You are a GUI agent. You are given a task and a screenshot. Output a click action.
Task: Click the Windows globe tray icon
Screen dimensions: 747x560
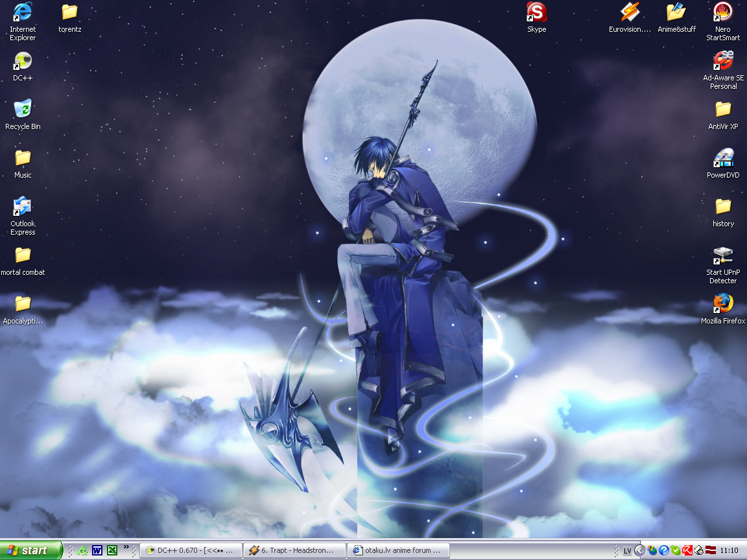[x=652, y=550]
